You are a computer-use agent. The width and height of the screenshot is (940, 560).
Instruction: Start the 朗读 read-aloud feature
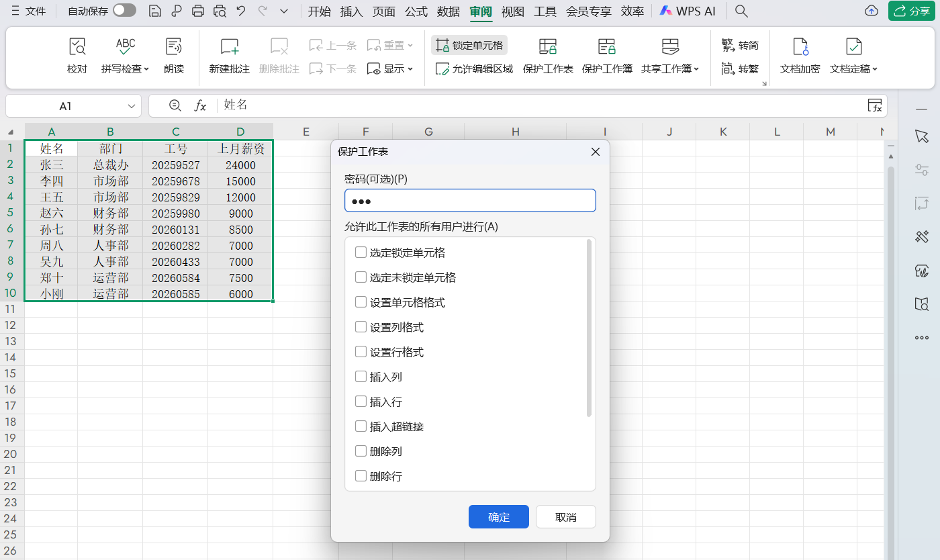coord(174,55)
